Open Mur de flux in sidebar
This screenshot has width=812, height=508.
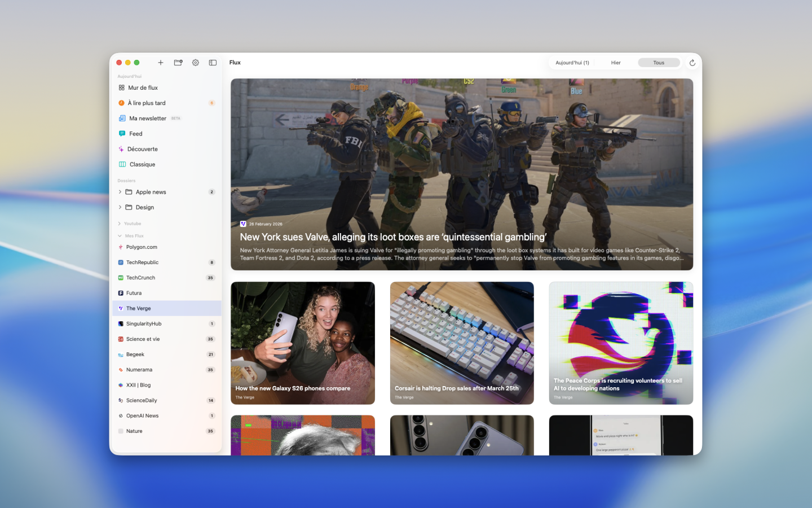tap(143, 88)
